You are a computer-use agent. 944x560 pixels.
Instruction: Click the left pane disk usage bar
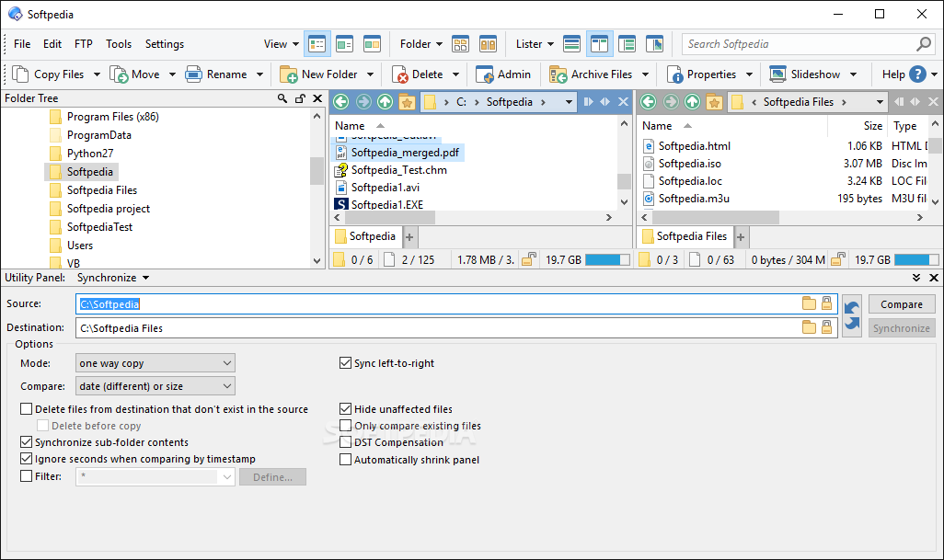point(607,260)
